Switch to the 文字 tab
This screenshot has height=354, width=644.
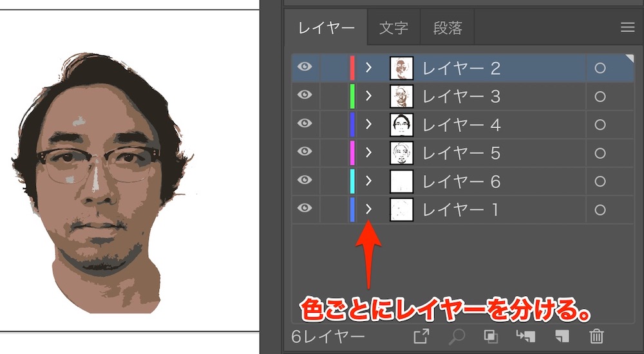[x=393, y=28]
